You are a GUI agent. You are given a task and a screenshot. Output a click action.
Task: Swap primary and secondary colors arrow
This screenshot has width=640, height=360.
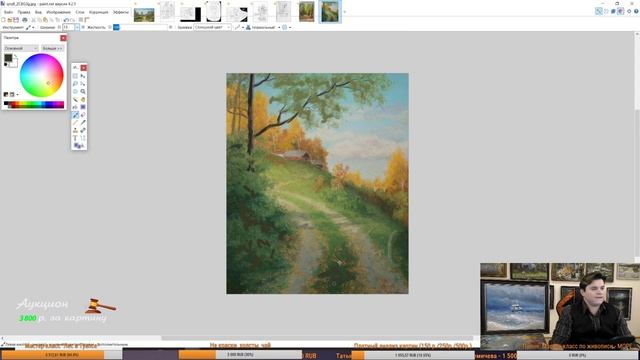16,56
